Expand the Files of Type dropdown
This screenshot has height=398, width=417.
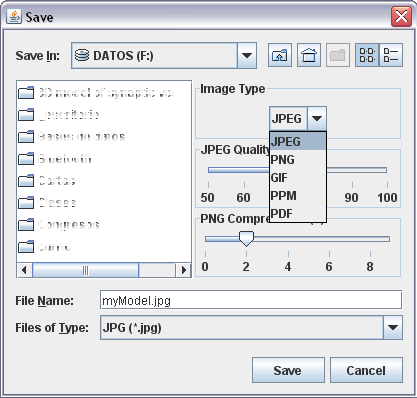click(x=393, y=328)
